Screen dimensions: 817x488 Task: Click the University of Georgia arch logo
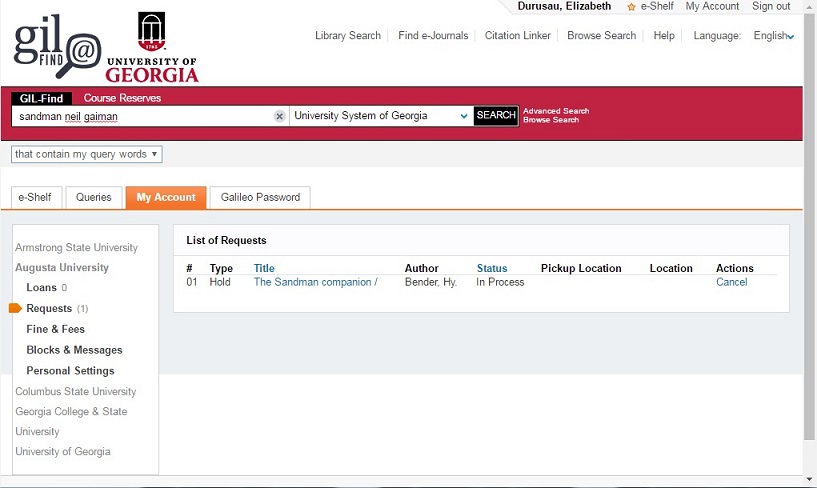(152, 32)
